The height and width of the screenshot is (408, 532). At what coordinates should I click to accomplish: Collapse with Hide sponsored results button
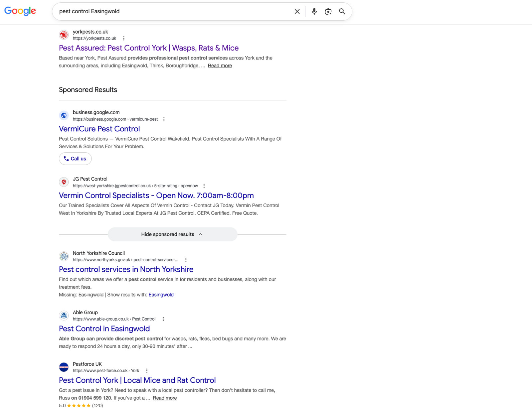(x=172, y=234)
